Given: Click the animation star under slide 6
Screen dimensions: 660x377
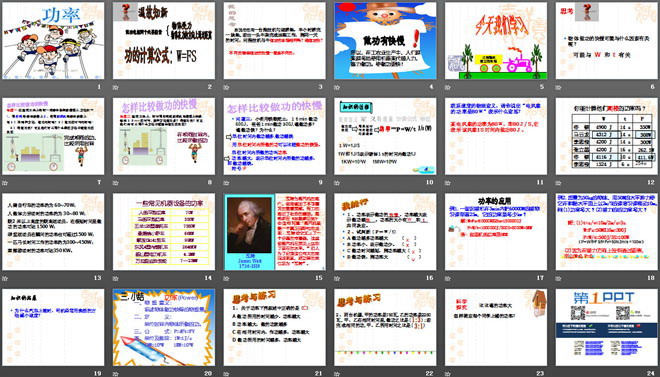Looking at the screenshot, I should (559, 88).
